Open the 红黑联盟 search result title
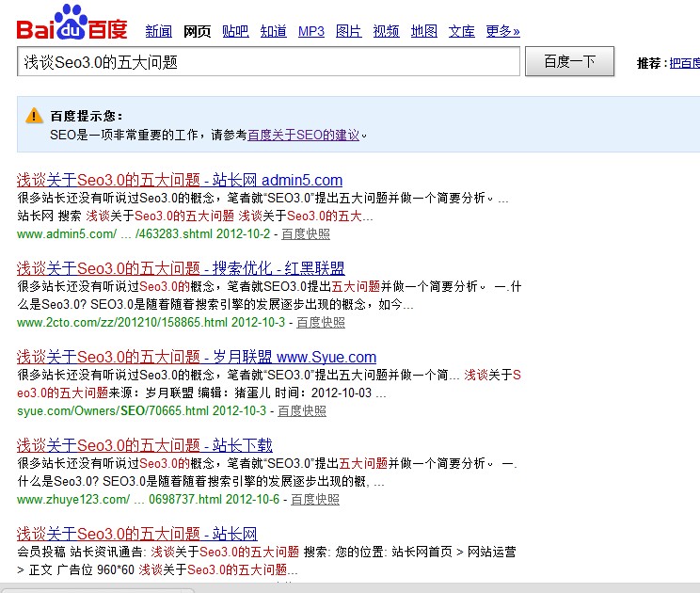The image size is (700, 593). (181, 268)
